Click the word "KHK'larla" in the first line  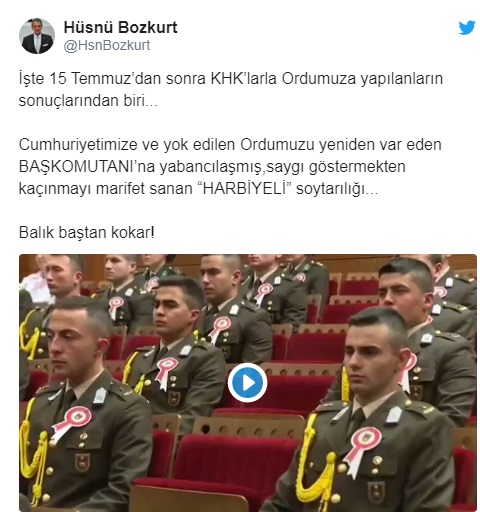[243, 79]
